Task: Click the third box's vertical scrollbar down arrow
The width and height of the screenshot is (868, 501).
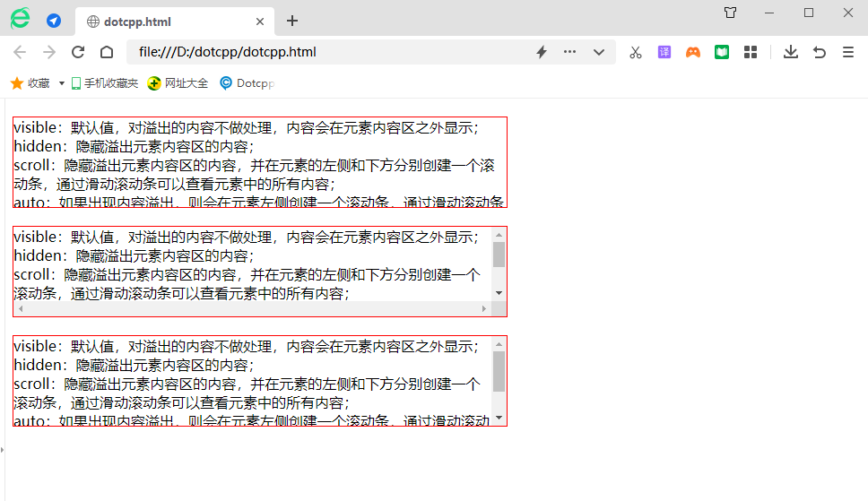Action: point(499,419)
